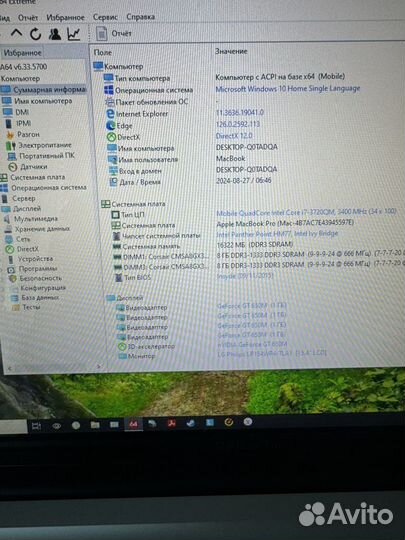Open Mobile QuadCore Intel Core i7-3720QM link
Viewport: 405px width, 540px height.
306,212
